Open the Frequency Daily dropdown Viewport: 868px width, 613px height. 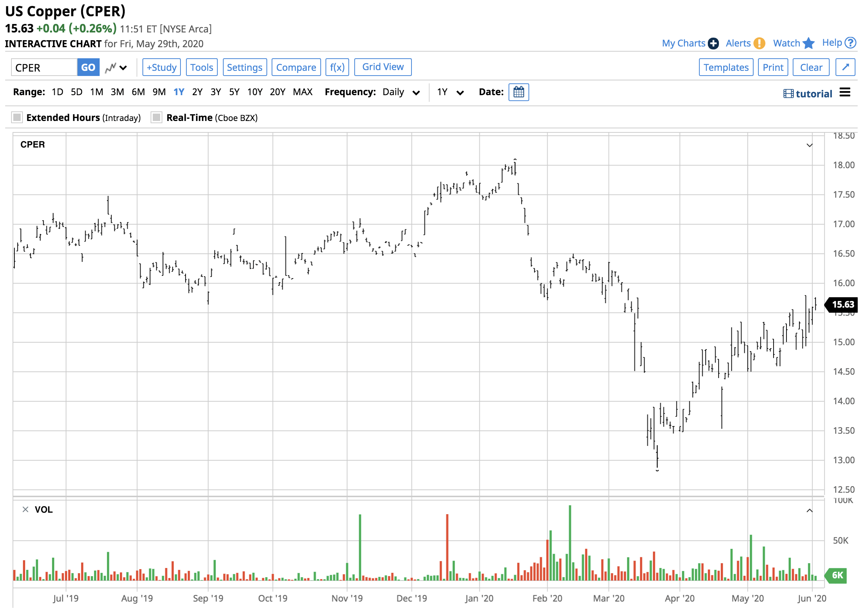coord(402,93)
